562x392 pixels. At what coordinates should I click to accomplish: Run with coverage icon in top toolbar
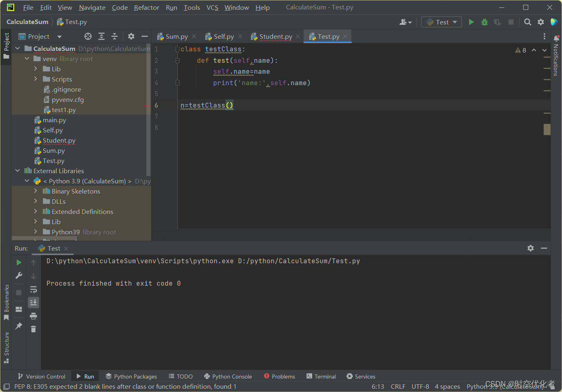(x=498, y=22)
